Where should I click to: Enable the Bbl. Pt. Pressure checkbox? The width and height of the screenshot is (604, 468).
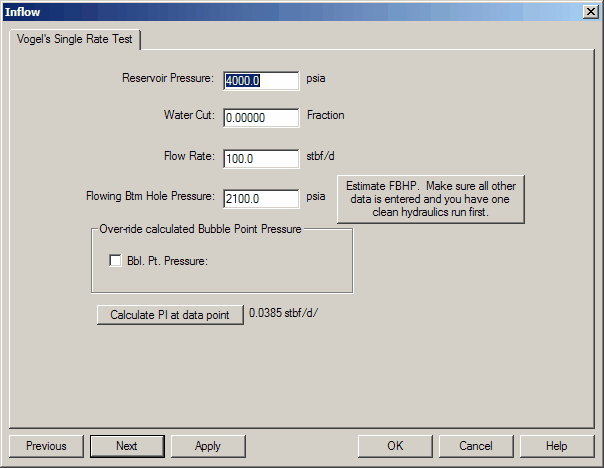(115, 260)
